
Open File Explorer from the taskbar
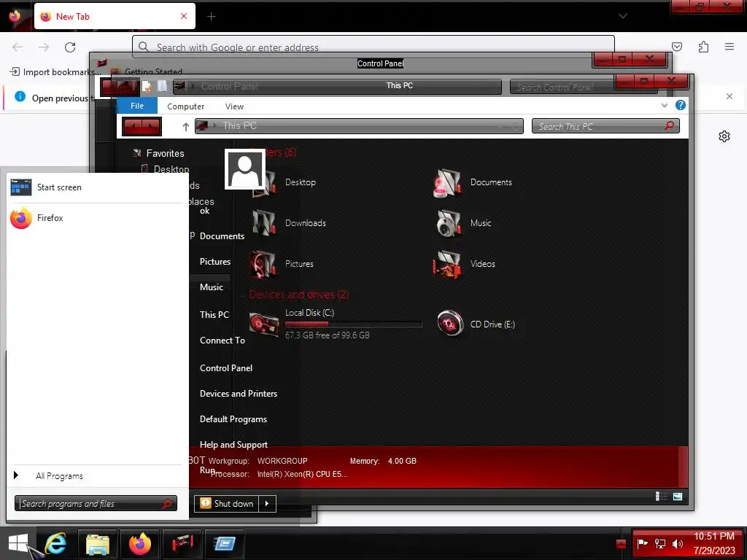click(98, 543)
